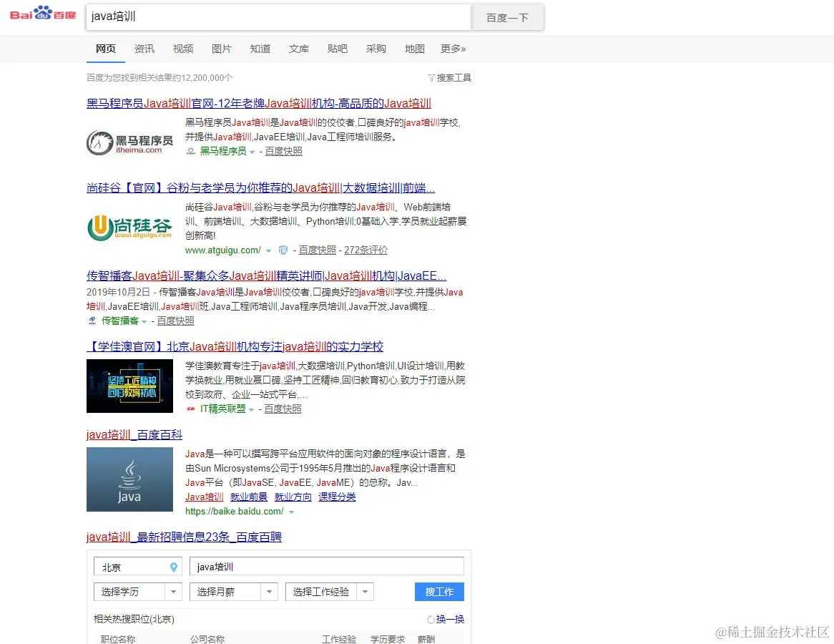The height and width of the screenshot is (644, 834).
Task: Click the 百度一下 search button
Action: pyautogui.click(x=507, y=17)
